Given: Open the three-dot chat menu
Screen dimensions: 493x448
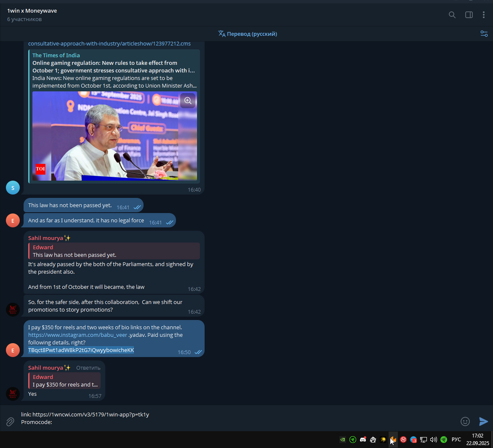Looking at the screenshot, I should [x=484, y=15].
